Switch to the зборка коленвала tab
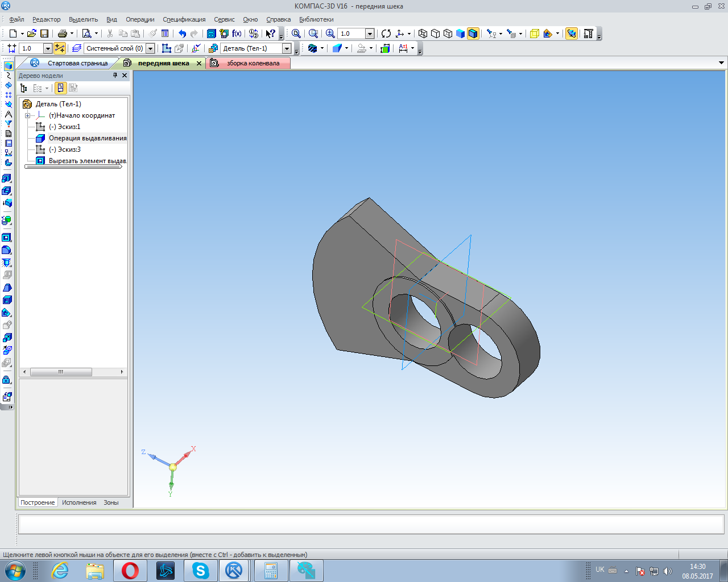 pyautogui.click(x=253, y=63)
